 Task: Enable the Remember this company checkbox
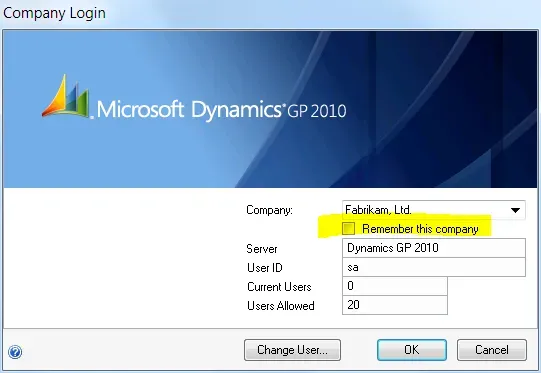click(348, 228)
